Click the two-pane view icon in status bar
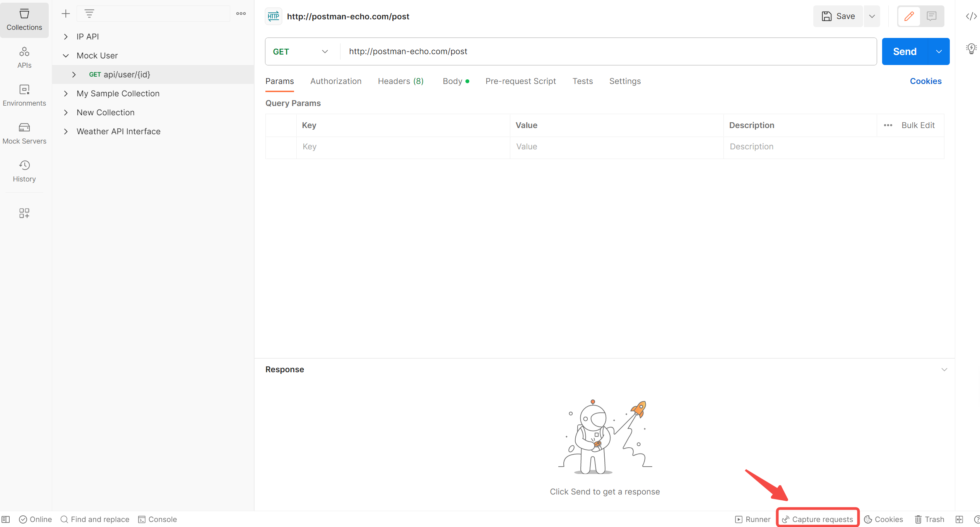The image size is (980, 527). click(x=959, y=519)
